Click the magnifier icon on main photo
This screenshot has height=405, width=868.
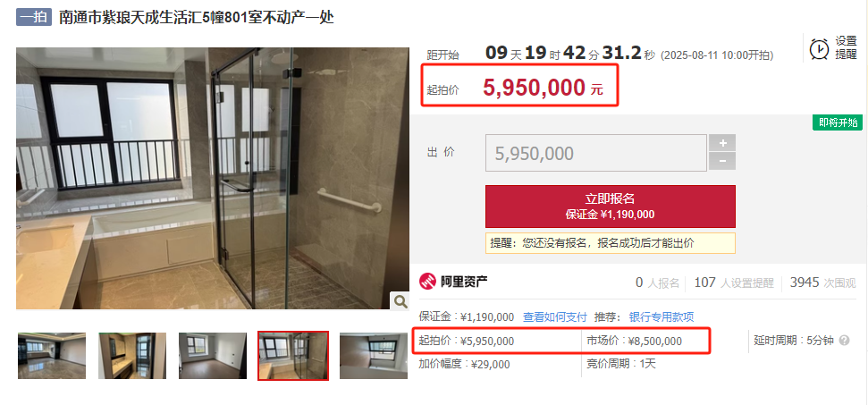click(x=400, y=301)
